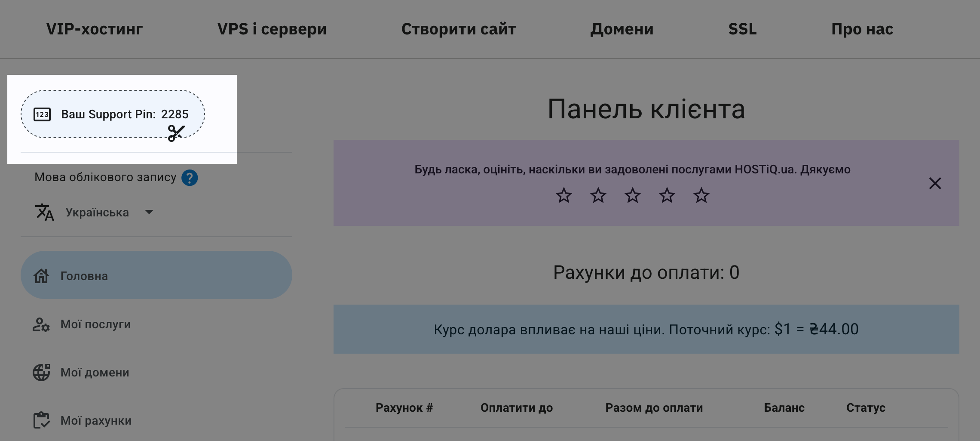Click the Мої послуги user-gear icon
Image resolution: width=980 pixels, height=441 pixels.
click(41, 324)
